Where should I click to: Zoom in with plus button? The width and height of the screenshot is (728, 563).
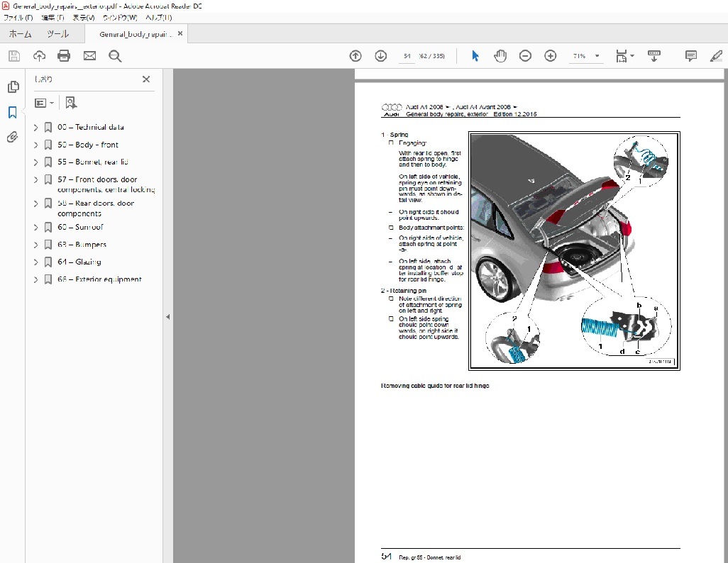coord(550,56)
